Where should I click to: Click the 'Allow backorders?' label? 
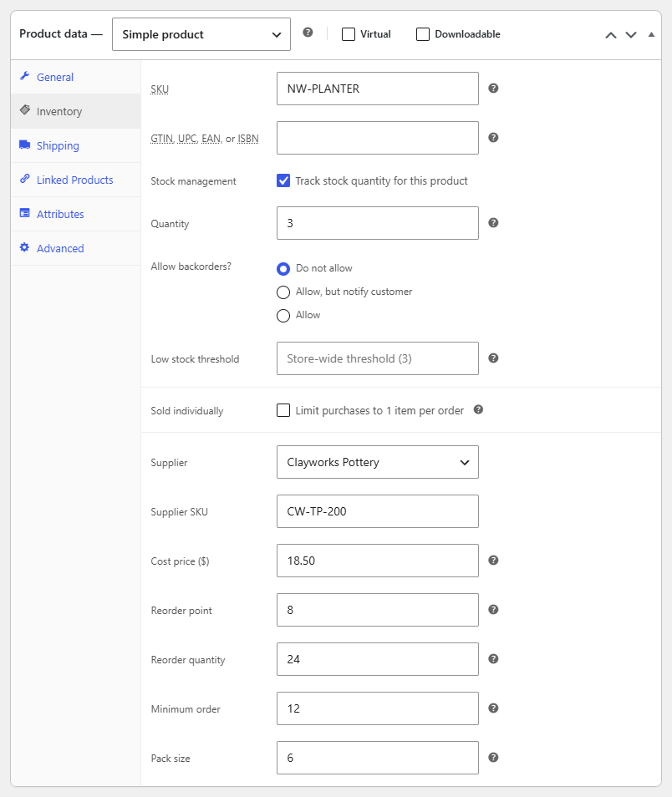(x=191, y=267)
